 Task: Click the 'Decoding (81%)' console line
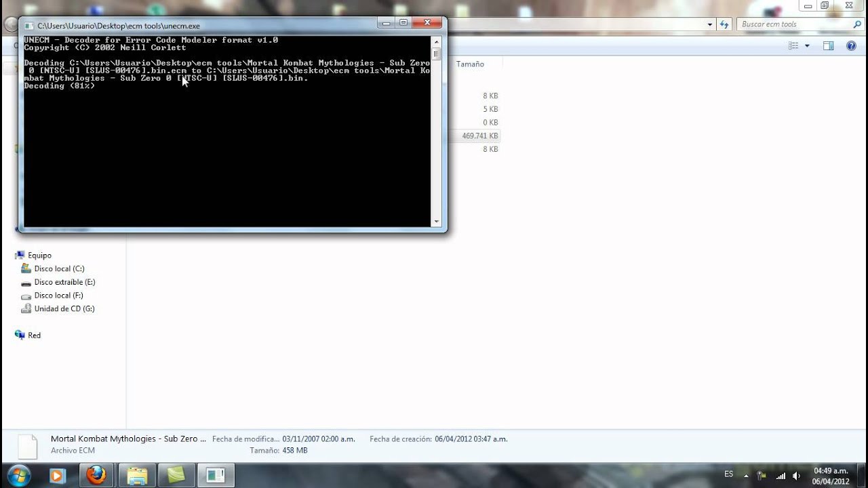[60, 86]
